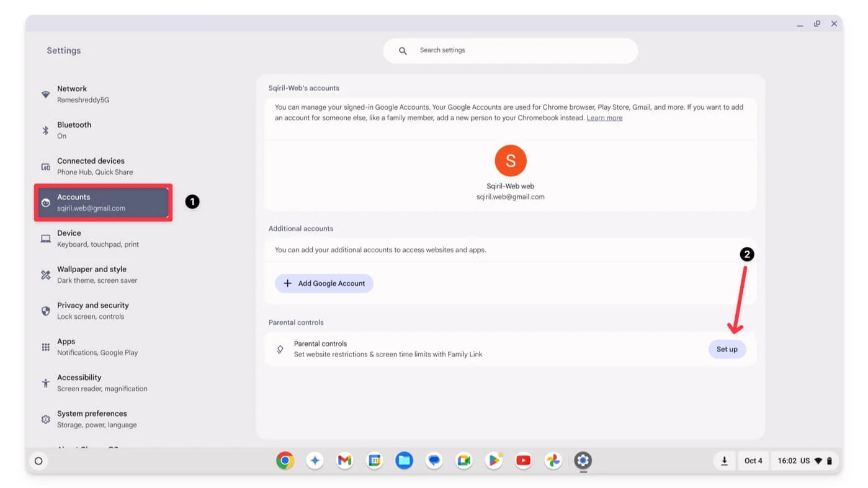
Task: Open Chrome from the shelf
Action: (x=285, y=461)
